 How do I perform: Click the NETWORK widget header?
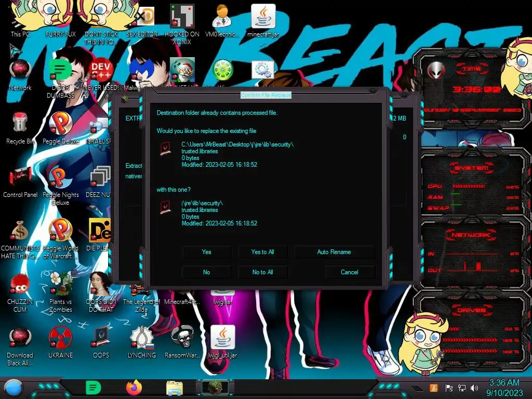click(471, 235)
